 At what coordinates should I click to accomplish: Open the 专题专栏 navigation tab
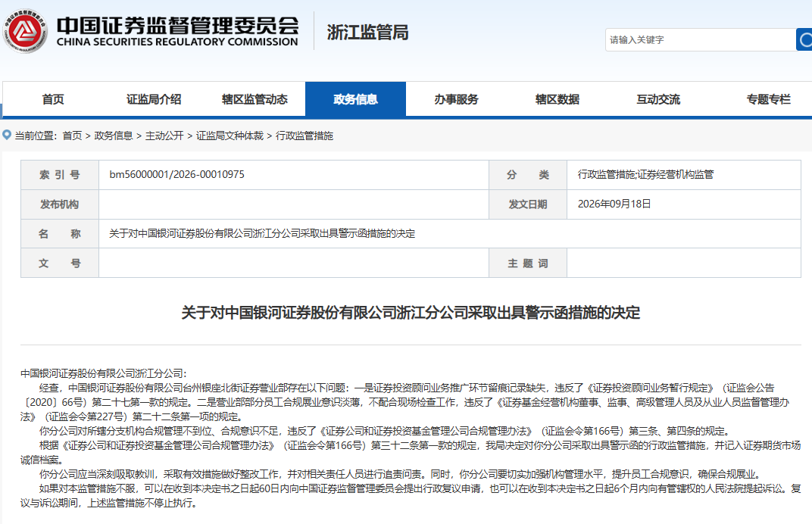point(769,99)
